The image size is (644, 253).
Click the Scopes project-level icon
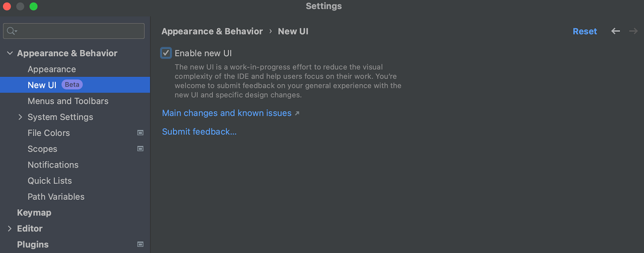coord(140,149)
